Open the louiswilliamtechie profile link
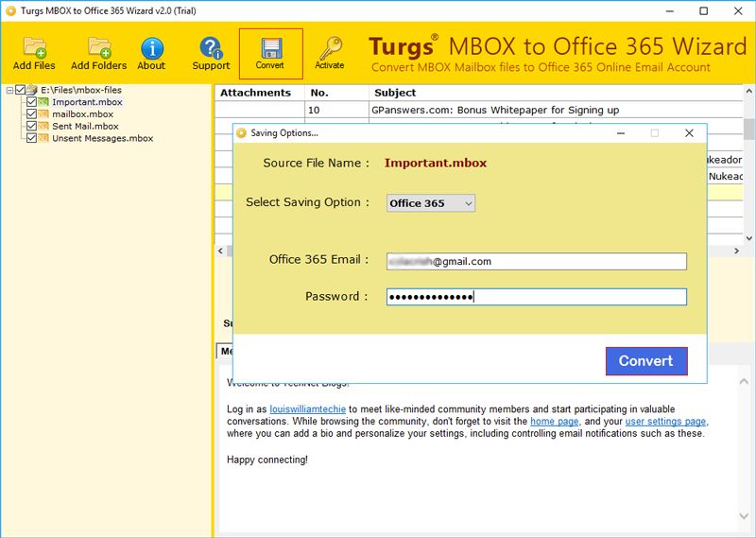756x538 pixels. [x=308, y=409]
